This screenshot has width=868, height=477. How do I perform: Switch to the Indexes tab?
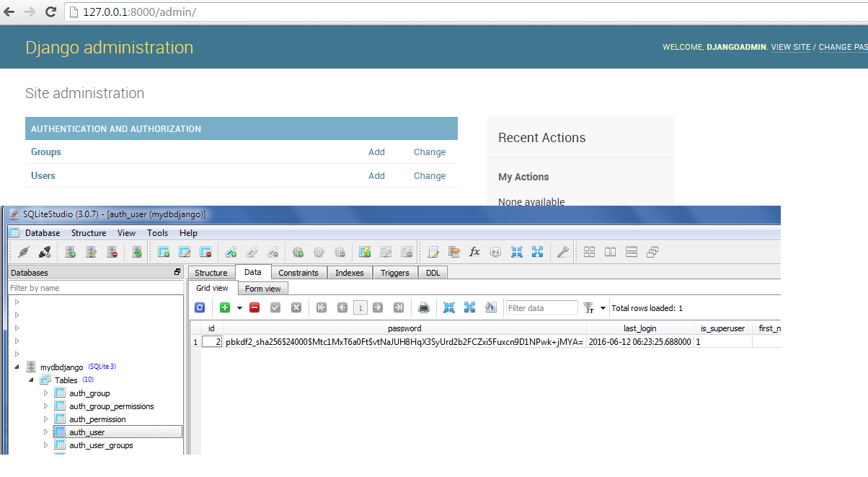pos(350,273)
